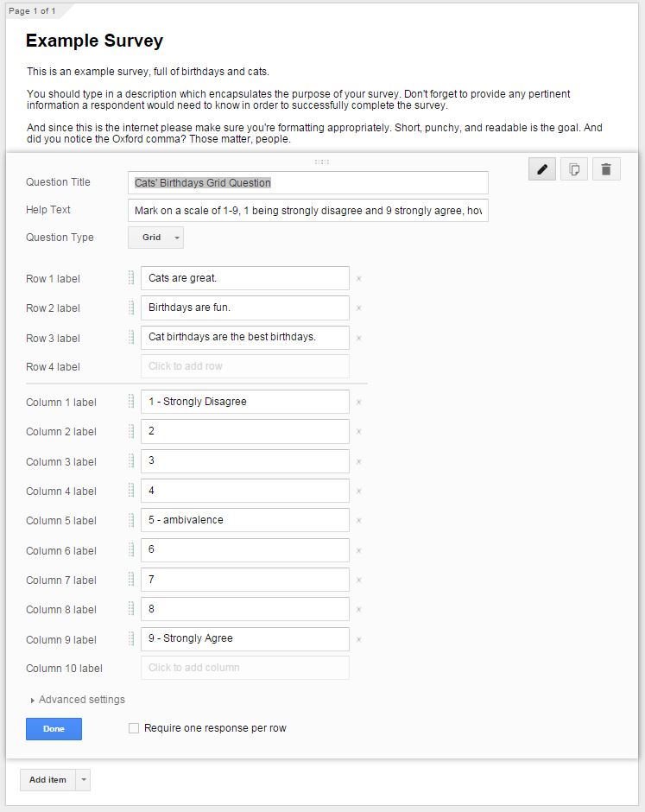Click the 'Click to add row' field
Screen dimensions: 645x812
point(244,367)
